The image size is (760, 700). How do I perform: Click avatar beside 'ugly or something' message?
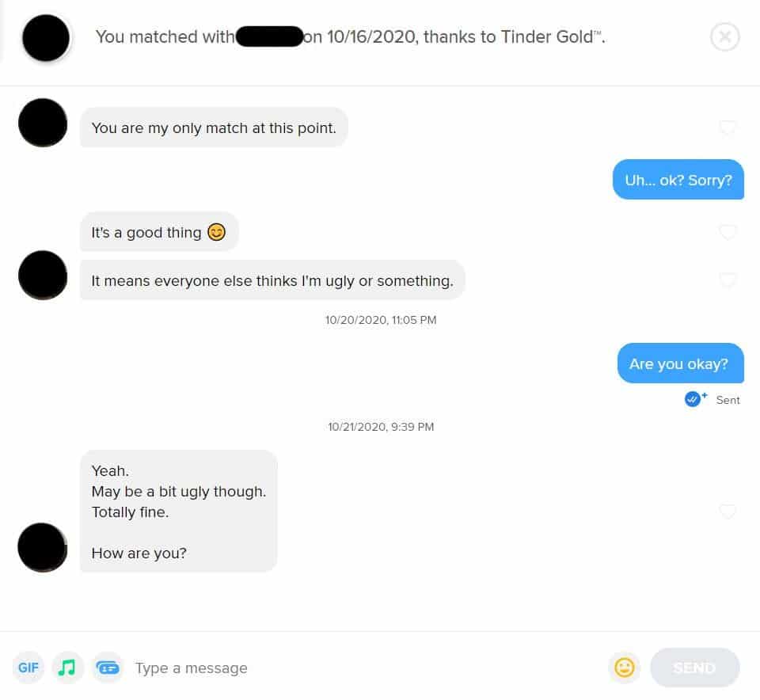[43, 276]
